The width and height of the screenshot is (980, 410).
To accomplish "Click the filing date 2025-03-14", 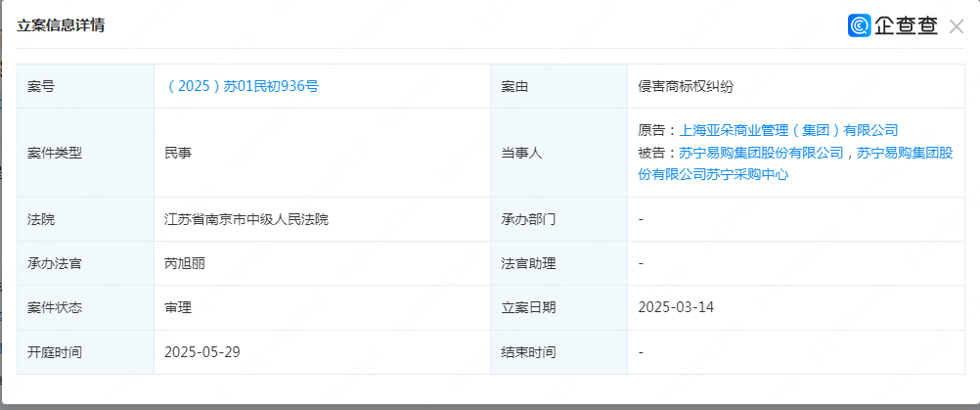I will (676, 307).
